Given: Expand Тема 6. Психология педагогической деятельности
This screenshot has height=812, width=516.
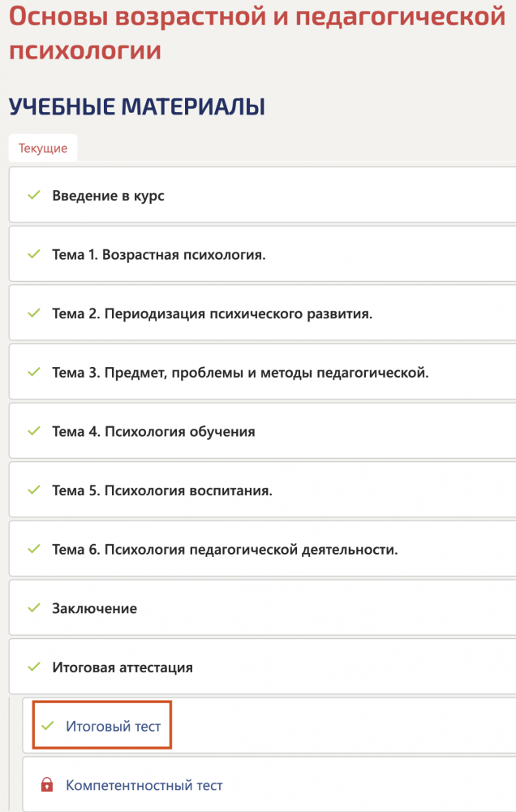Looking at the screenshot, I should (225, 549).
